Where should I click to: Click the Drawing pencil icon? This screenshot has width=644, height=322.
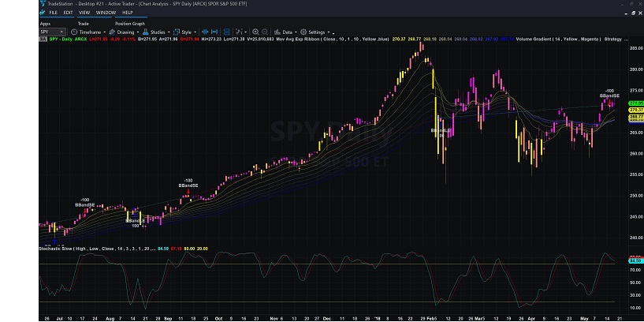[x=112, y=32]
